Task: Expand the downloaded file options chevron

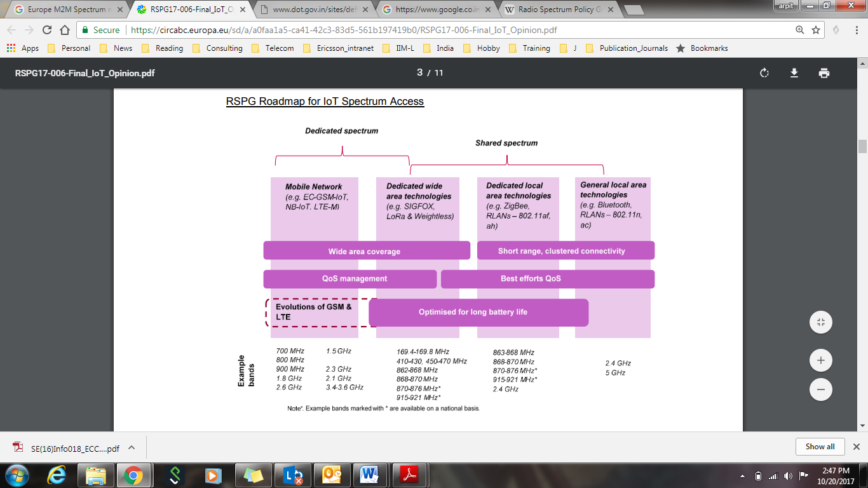Action: 132,447
